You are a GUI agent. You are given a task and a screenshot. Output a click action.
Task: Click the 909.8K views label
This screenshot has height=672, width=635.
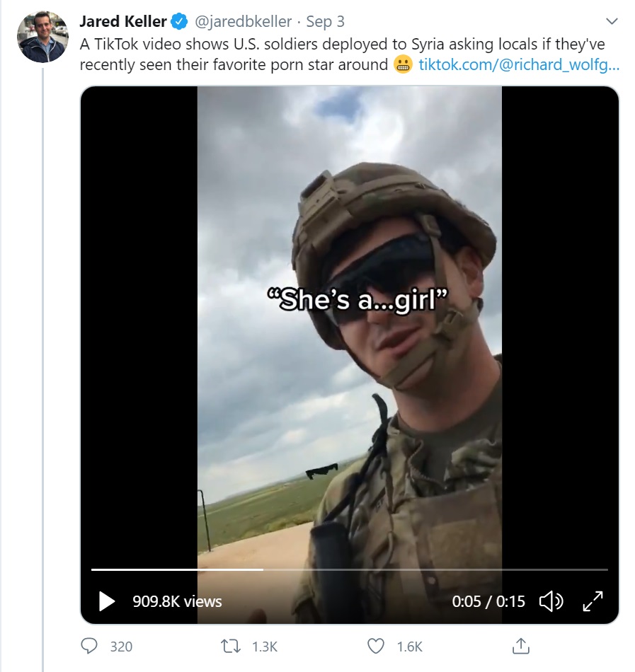pos(177,602)
